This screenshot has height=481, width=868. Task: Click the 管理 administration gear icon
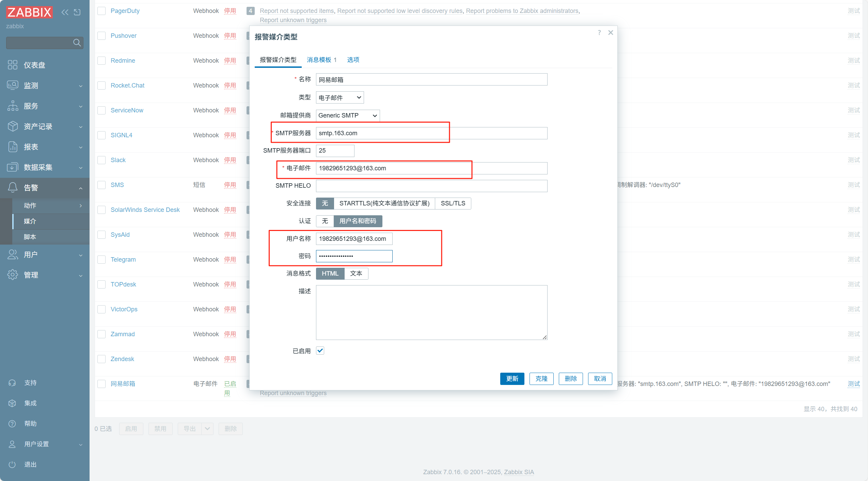[13, 275]
